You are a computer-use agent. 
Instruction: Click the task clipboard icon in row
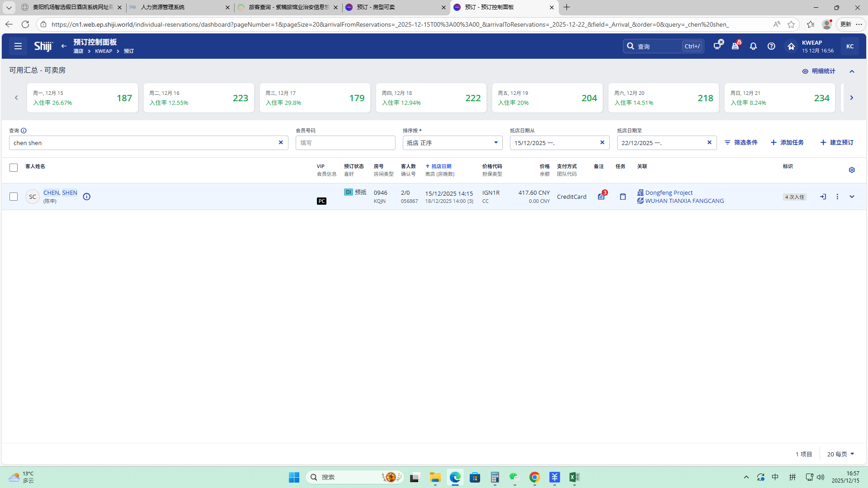pyautogui.click(x=623, y=197)
